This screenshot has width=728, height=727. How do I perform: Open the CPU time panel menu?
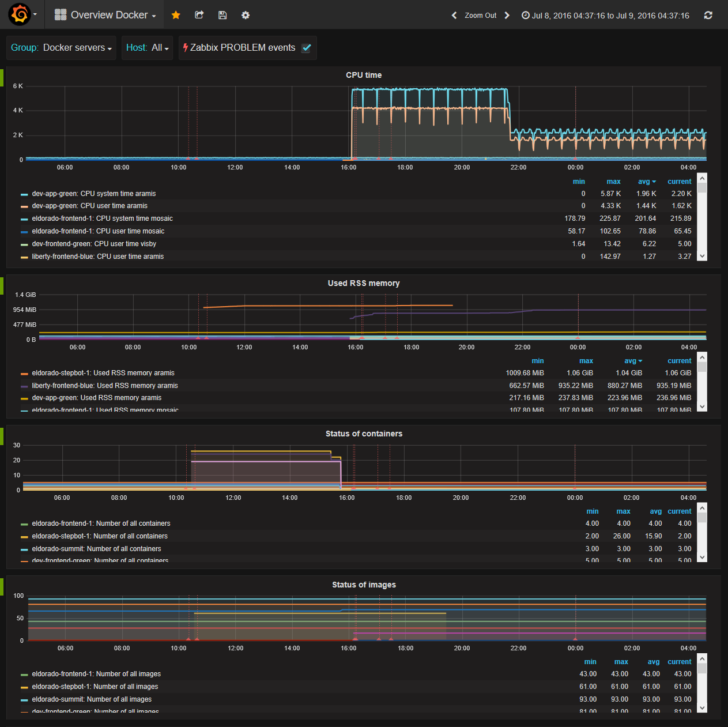[x=364, y=75]
